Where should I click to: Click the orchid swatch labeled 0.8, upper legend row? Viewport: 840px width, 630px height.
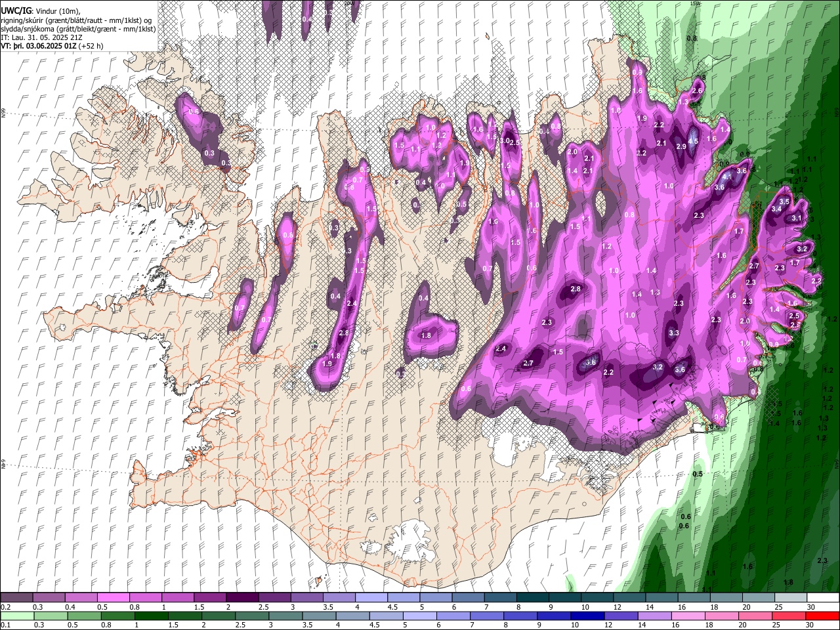point(145,598)
